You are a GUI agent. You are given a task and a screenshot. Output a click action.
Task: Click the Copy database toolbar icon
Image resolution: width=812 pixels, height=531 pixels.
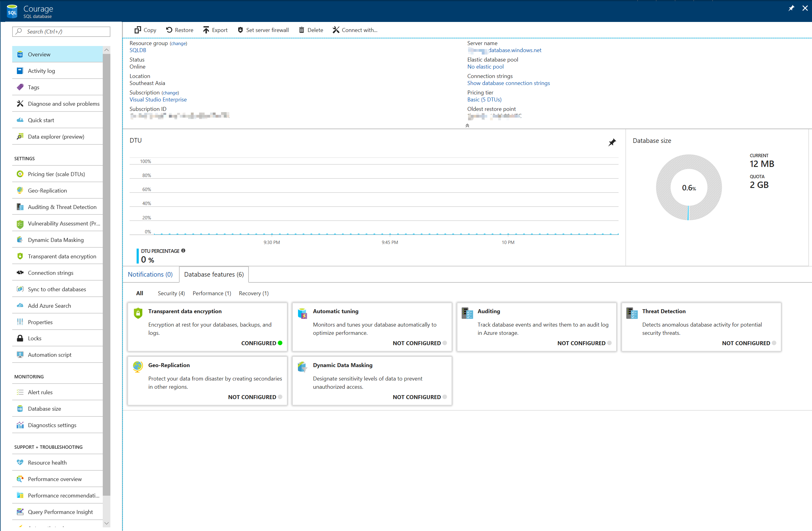pos(138,30)
